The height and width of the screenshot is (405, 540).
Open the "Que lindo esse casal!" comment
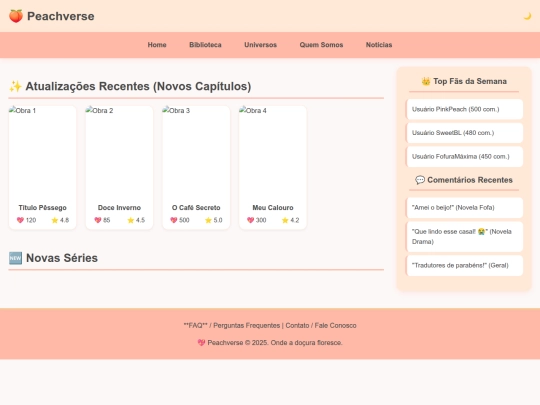point(464,237)
